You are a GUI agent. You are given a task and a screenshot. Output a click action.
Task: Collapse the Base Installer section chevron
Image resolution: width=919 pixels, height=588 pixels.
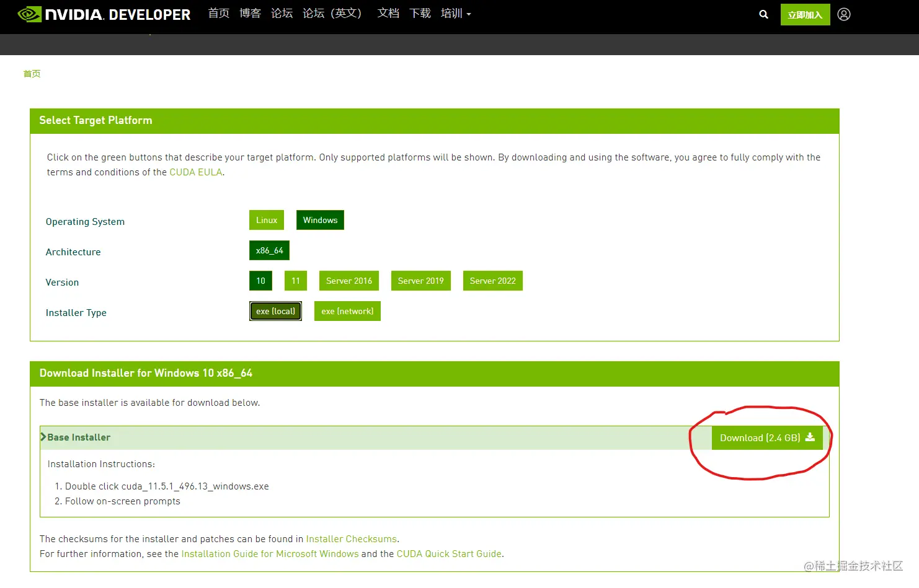43,437
